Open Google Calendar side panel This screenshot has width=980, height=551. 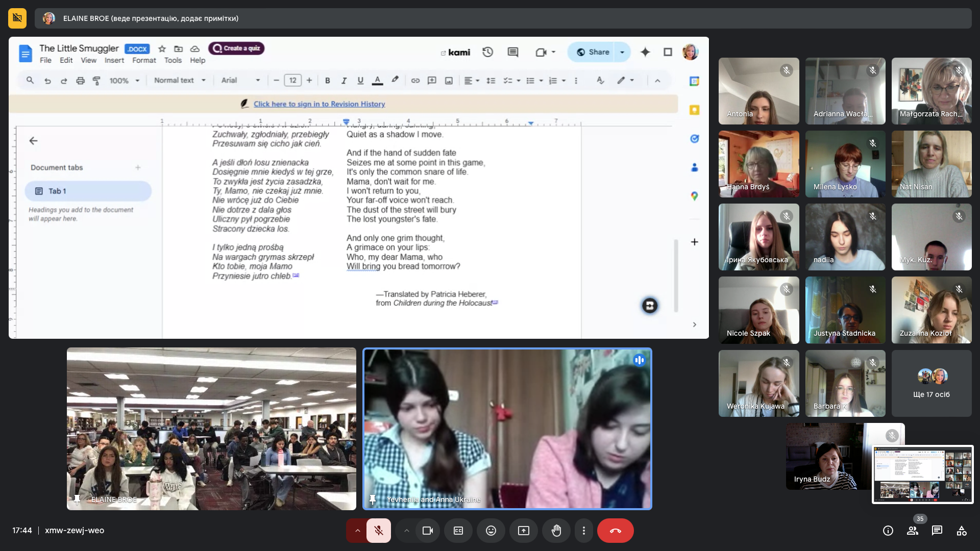click(694, 81)
